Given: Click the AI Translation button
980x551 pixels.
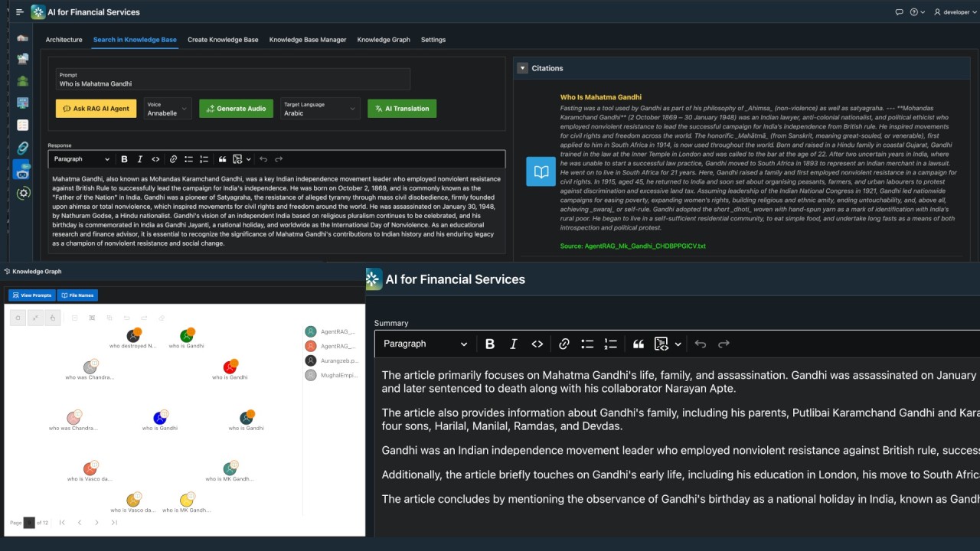Looking at the screenshot, I should [402, 109].
